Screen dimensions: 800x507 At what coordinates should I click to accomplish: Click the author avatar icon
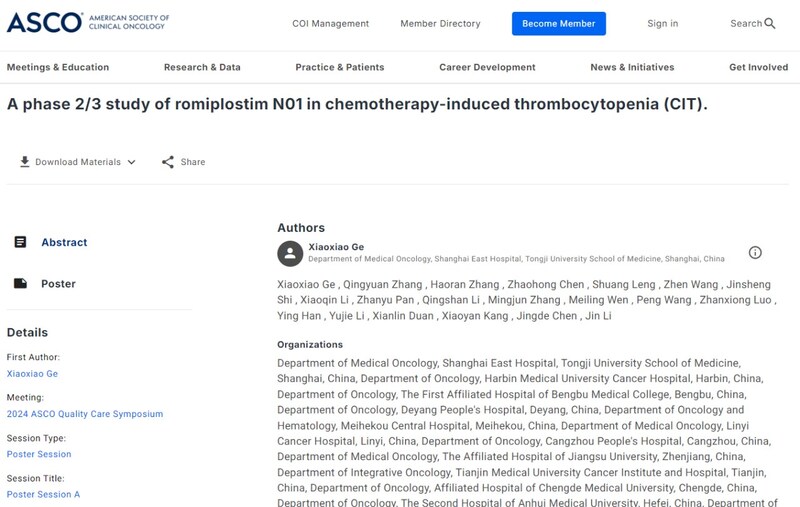290,253
